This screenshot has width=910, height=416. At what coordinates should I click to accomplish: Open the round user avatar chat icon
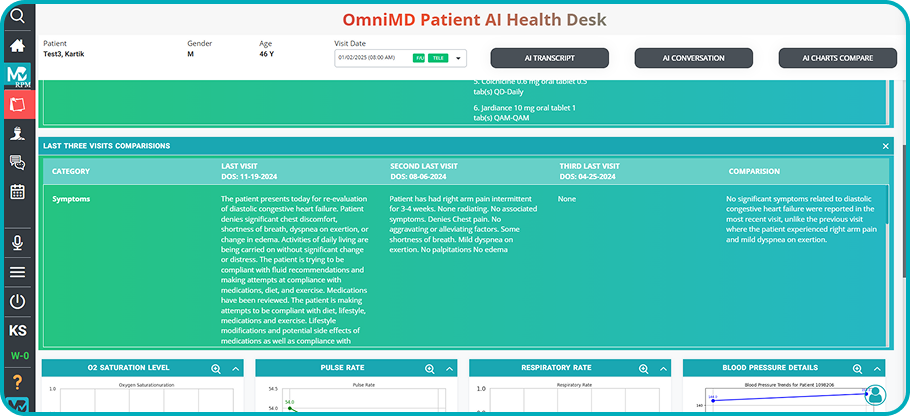pyautogui.click(x=875, y=395)
